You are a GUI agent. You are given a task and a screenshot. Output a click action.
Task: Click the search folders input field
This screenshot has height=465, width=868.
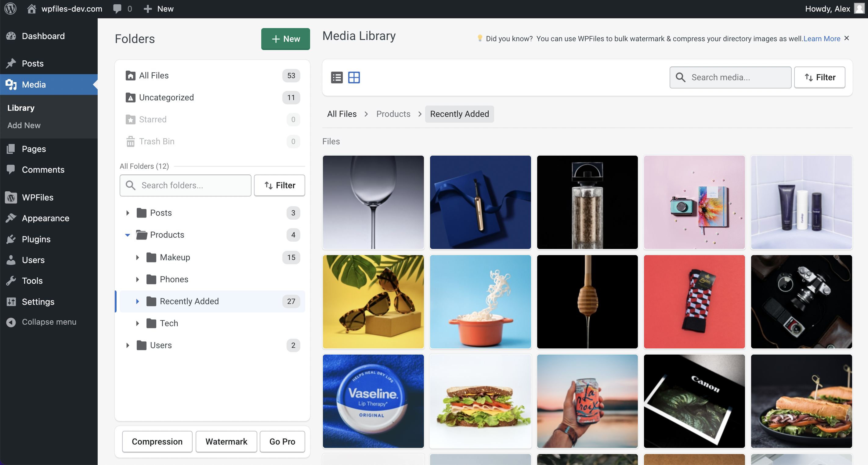pyautogui.click(x=185, y=186)
